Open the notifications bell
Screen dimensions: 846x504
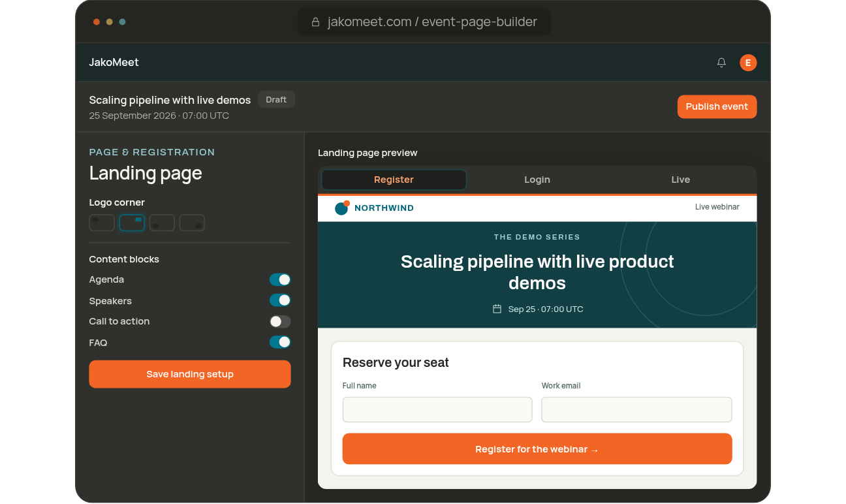[x=721, y=63]
